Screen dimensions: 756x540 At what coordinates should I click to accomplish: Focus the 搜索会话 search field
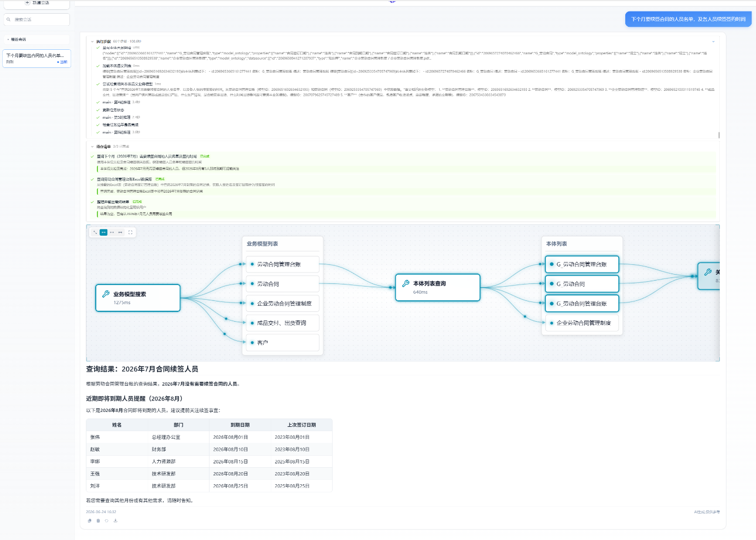(37, 20)
